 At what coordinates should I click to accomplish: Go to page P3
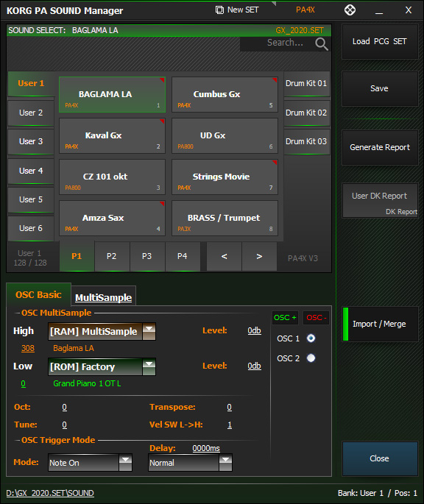point(147,256)
